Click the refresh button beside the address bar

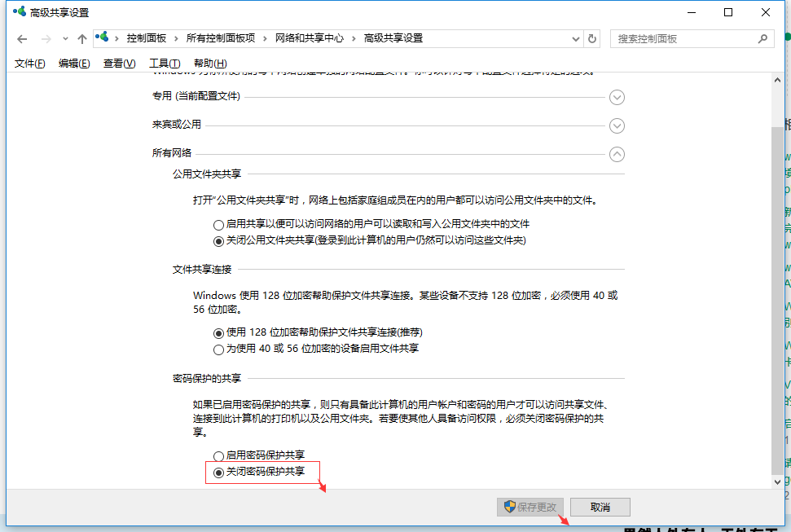pyautogui.click(x=592, y=38)
